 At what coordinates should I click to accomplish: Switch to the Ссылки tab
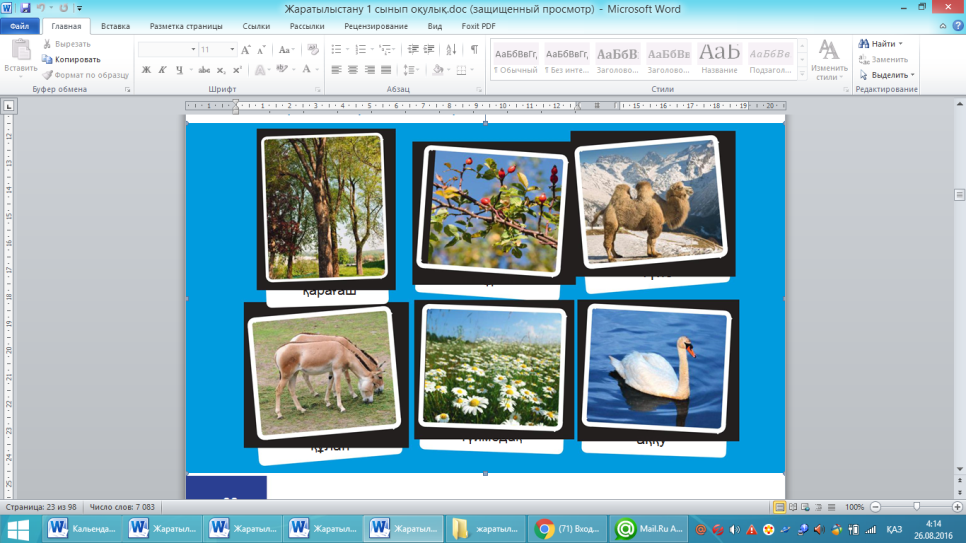point(256,27)
